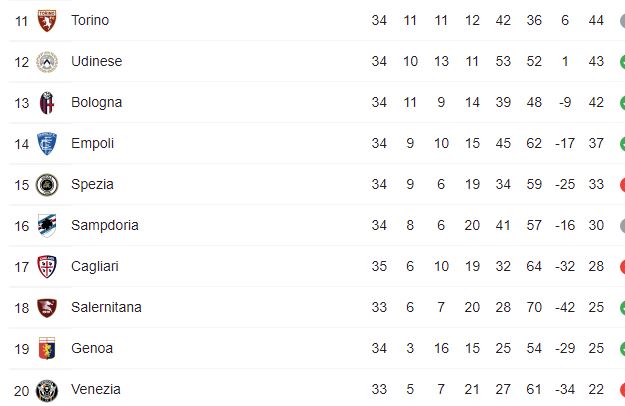Click the Genoa club badge
This screenshot has height=406, width=625.
[46, 349]
